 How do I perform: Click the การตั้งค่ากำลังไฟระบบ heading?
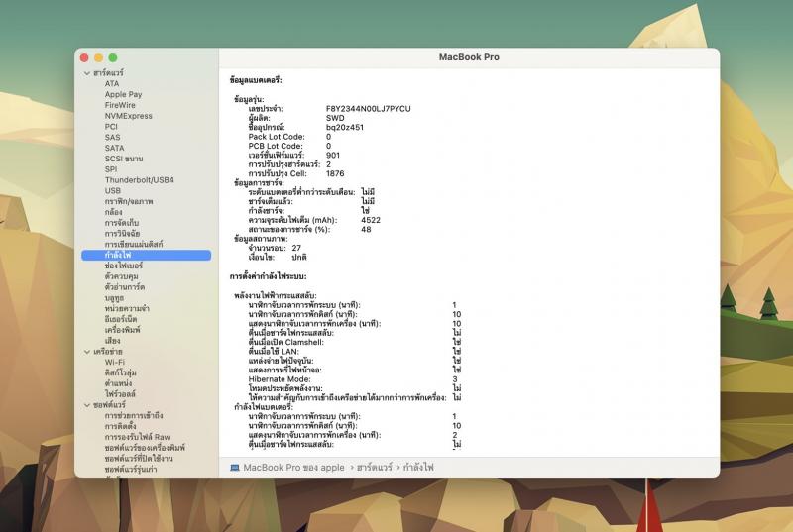pyautogui.click(x=268, y=276)
